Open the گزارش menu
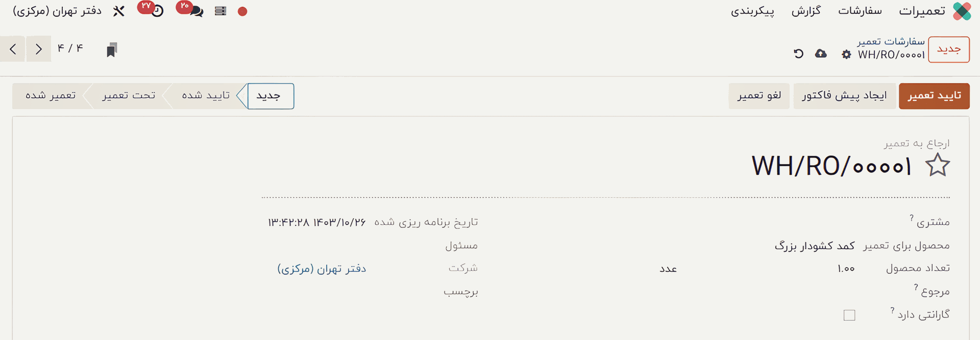980x340 pixels. pos(806,11)
